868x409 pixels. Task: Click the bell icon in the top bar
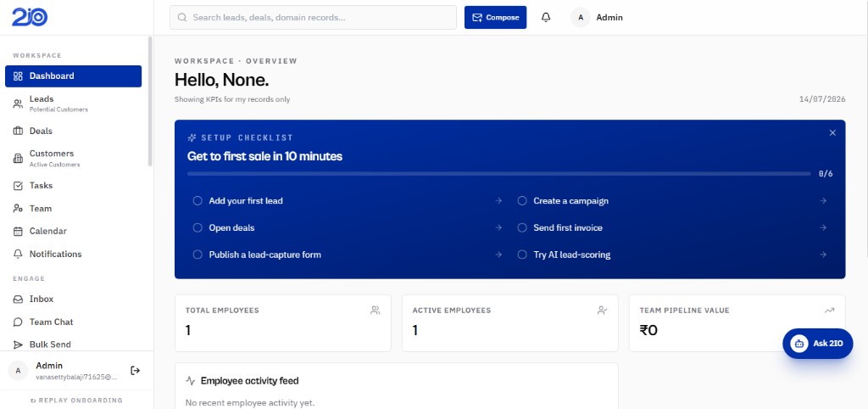pos(546,17)
